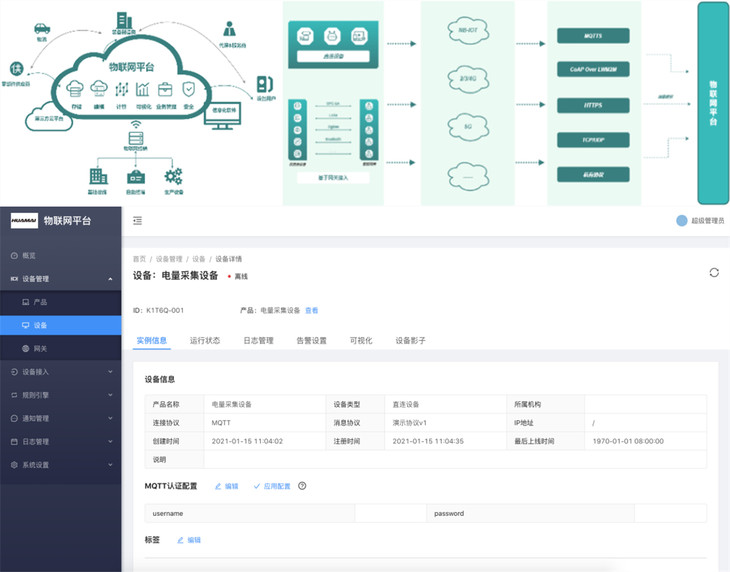Click 应用配置 in the MQTT section

point(272,486)
